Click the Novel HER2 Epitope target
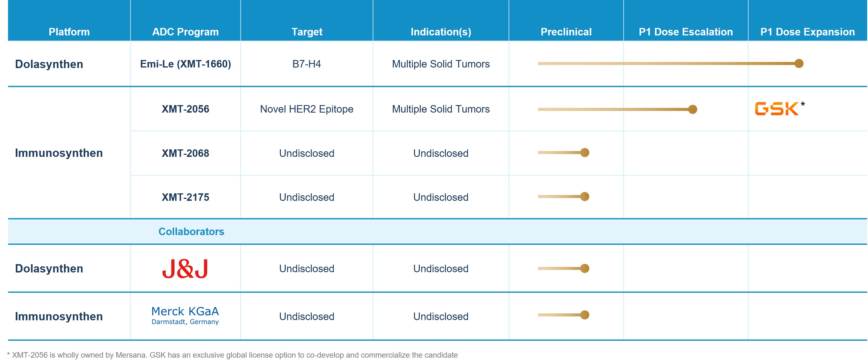This screenshot has height=364, width=868. click(306, 109)
